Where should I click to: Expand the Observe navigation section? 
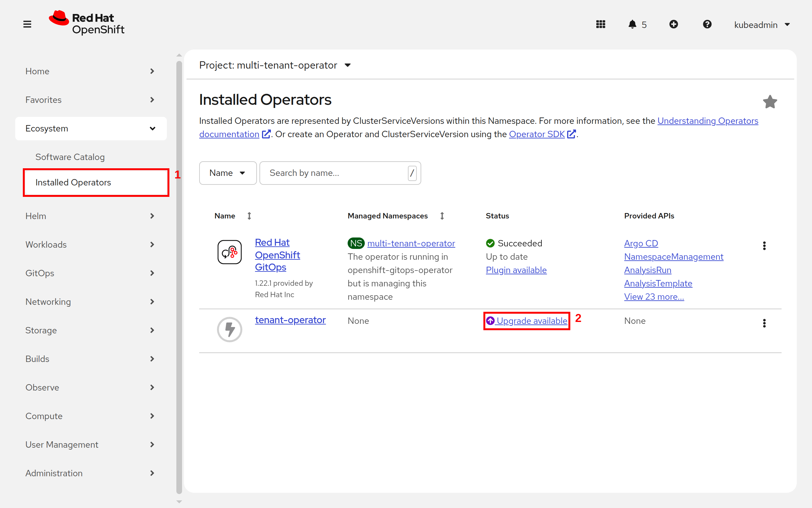tap(91, 387)
